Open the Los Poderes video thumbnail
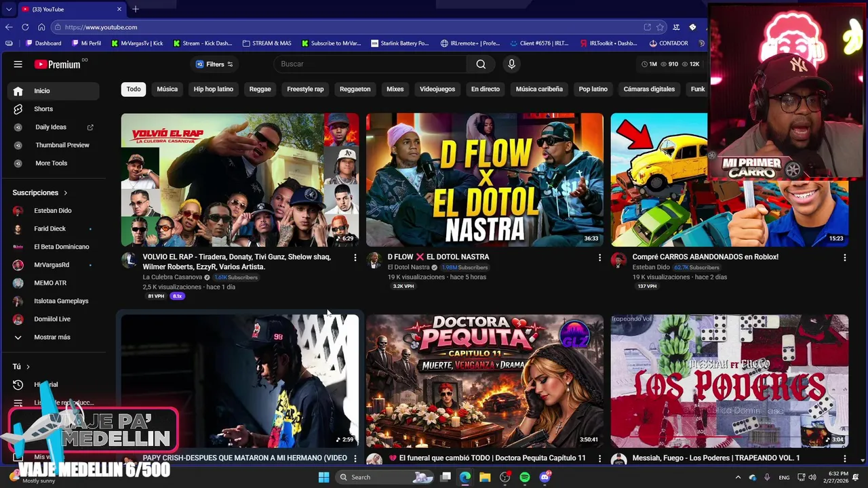Viewport: 868px width, 488px height. pyautogui.click(x=730, y=381)
